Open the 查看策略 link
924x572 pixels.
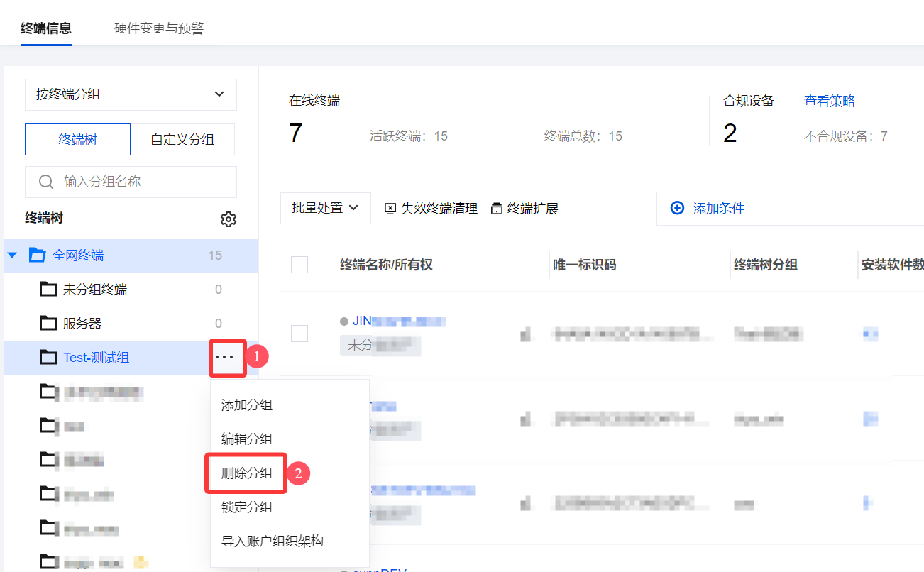coord(830,101)
